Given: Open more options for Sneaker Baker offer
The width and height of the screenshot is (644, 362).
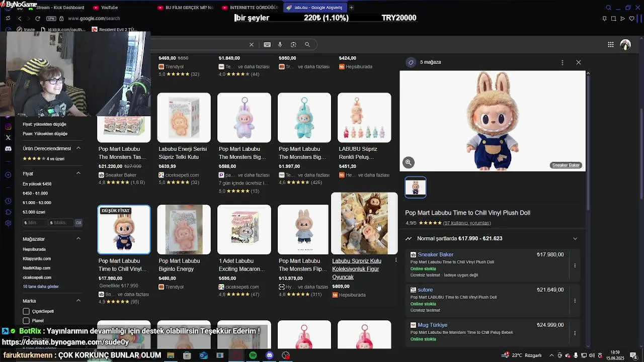Looking at the screenshot, I should click(x=575, y=265).
